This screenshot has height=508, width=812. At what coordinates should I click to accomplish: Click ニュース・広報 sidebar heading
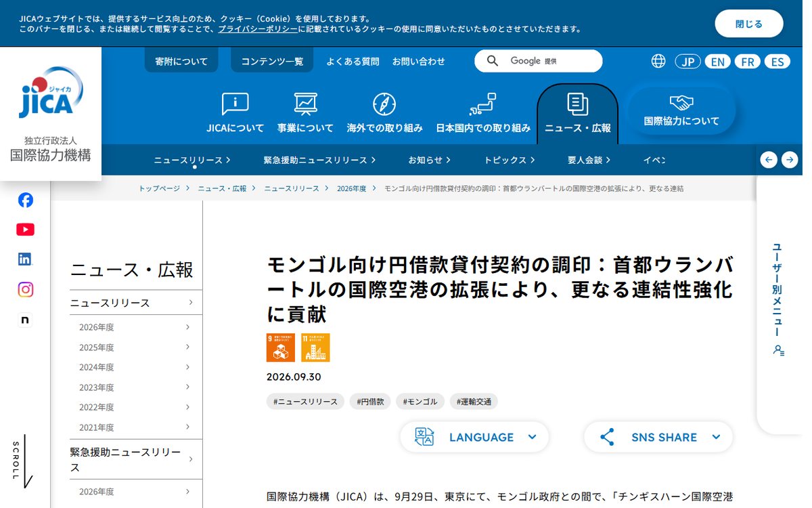tap(132, 270)
